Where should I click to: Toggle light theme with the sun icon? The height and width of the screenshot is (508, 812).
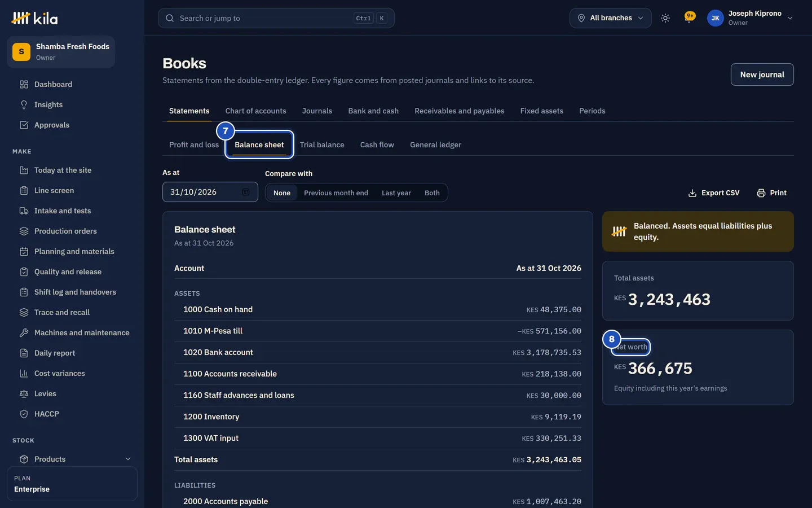pos(665,18)
